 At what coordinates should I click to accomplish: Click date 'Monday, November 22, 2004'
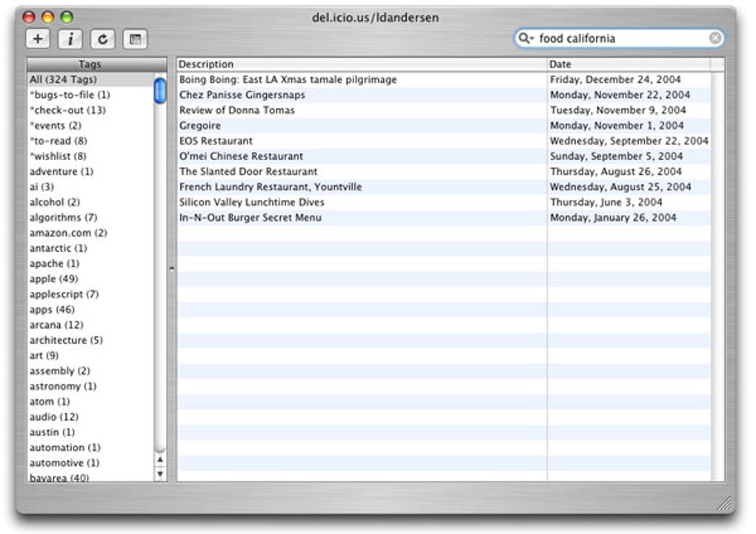click(620, 95)
